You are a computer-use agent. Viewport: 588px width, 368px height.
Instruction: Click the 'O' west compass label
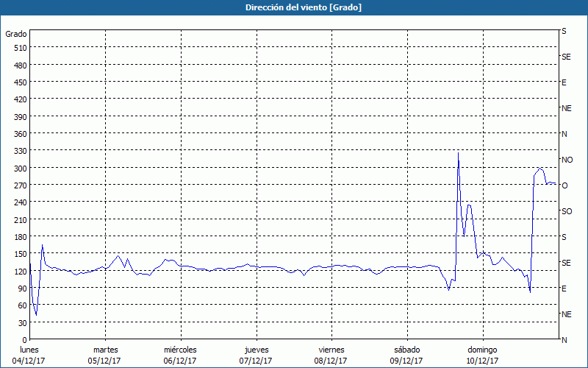[564, 185]
